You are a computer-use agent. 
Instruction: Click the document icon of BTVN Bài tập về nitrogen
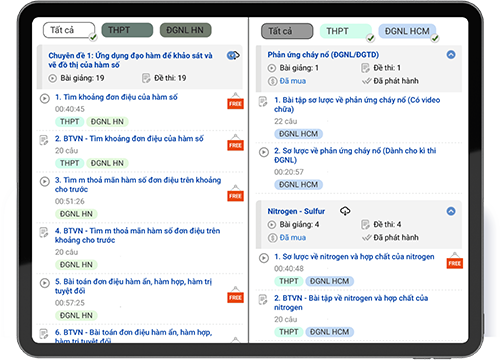(x=263, y=300)
